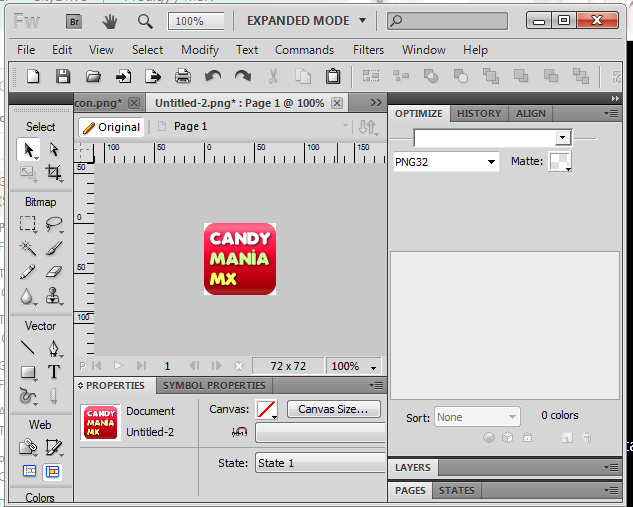Open the canvas 100% zoom dropdown

coord(354,366)
